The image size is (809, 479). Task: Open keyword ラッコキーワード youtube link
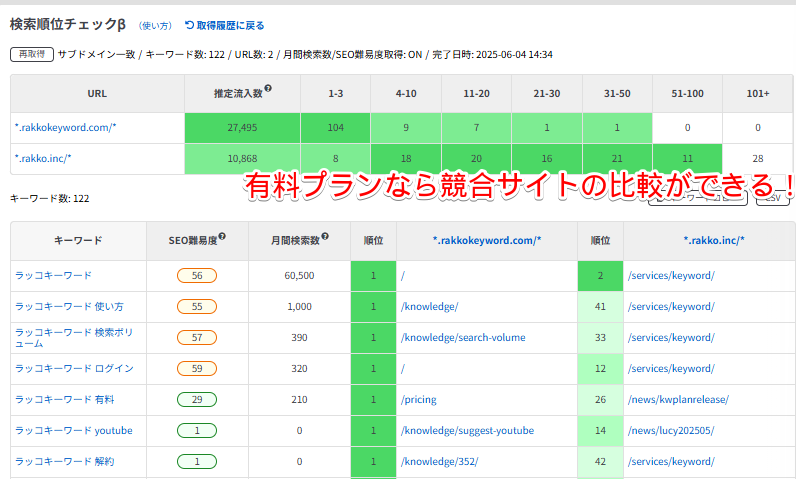coord(74,430)
